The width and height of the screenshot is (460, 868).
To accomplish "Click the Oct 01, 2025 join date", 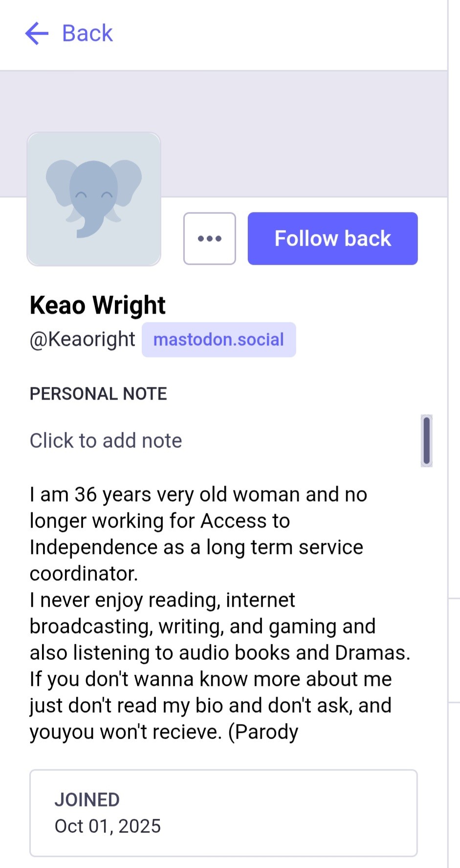I will pos(108,826).
